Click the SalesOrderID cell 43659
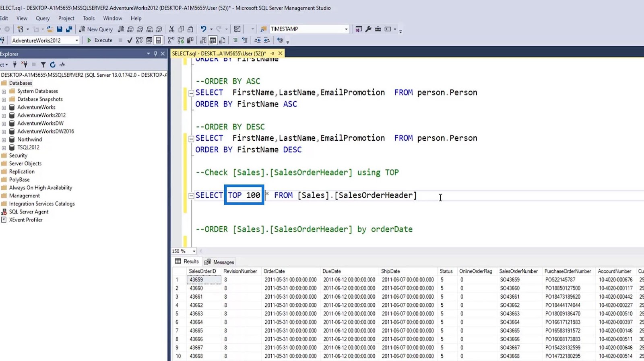The image size is (644, 361). [x=204, y=280]
